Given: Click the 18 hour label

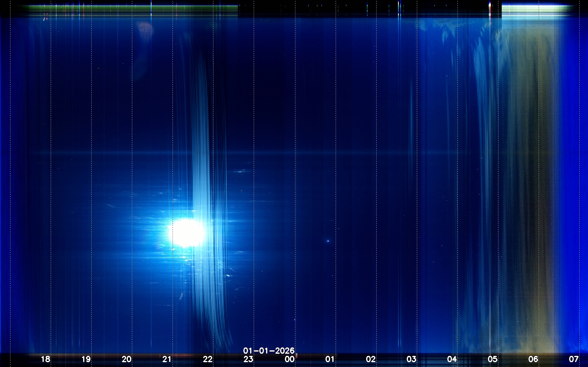Looking at the screenshot, I should pos(45,359).
